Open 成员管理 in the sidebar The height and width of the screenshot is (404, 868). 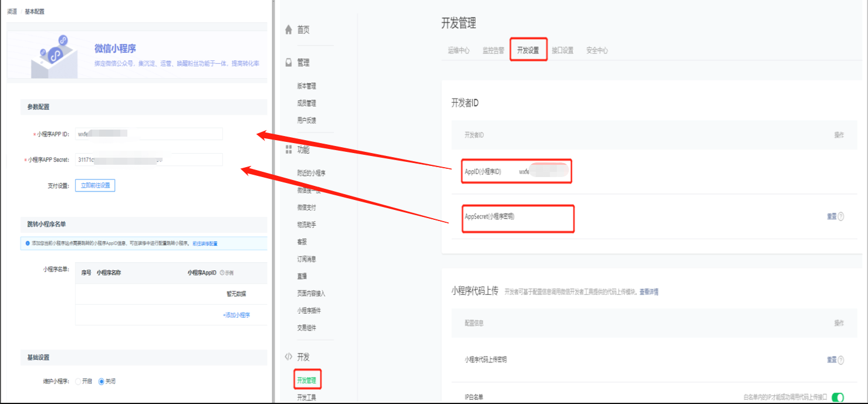pos(306,103)
